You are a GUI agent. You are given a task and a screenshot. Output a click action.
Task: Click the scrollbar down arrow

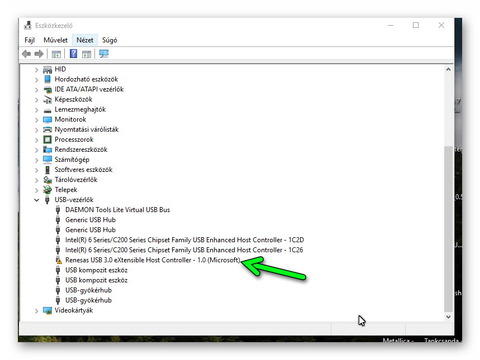pos(448,317)
